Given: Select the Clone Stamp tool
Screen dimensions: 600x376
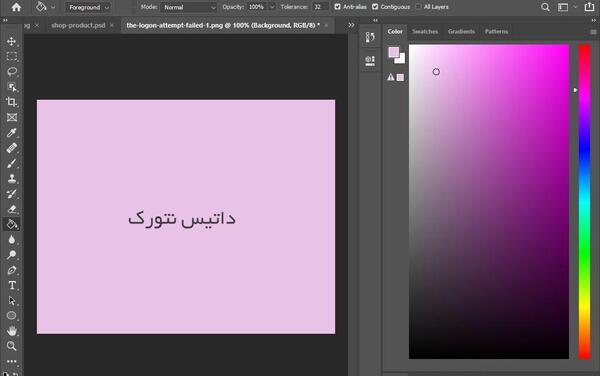Looking at the screenshot, I should point(11,178).
